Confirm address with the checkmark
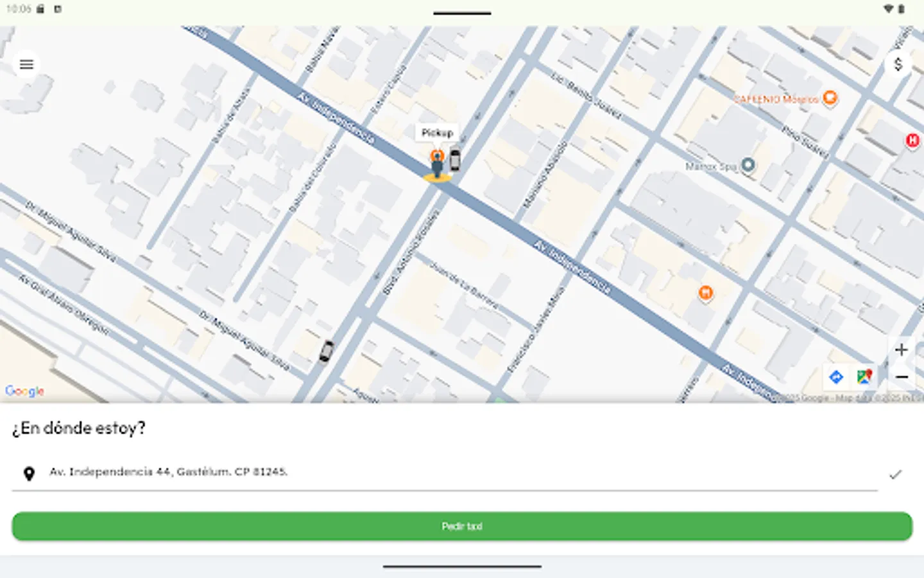This screenshot has height=578, width=924. pos(894,475)
